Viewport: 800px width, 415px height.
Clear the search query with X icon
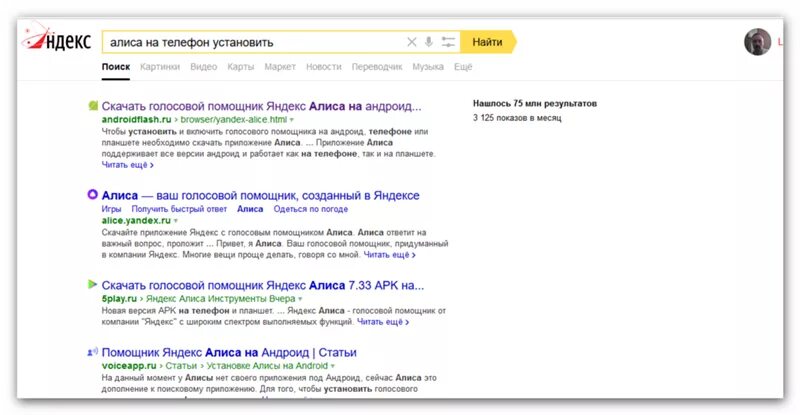412,42
